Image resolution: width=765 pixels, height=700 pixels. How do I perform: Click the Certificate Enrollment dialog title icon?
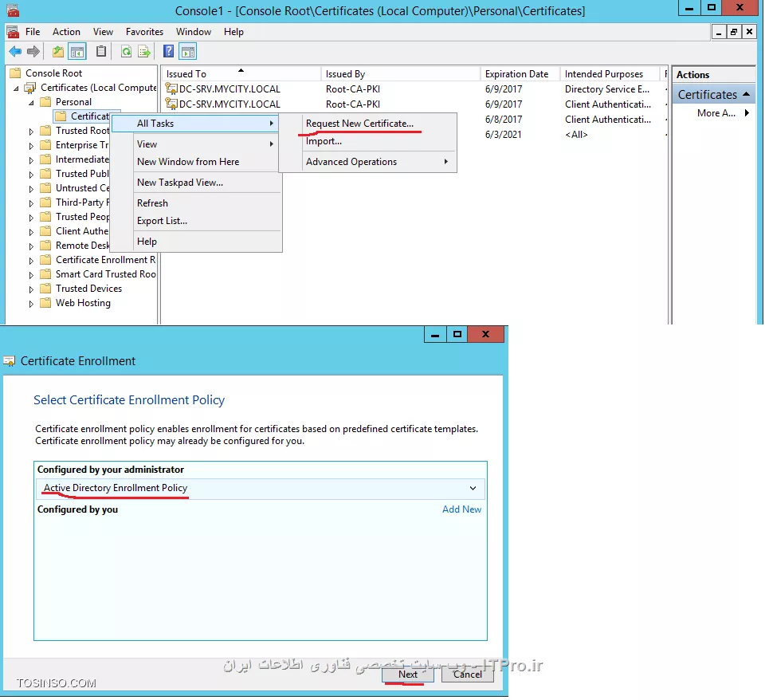(10, 361)
